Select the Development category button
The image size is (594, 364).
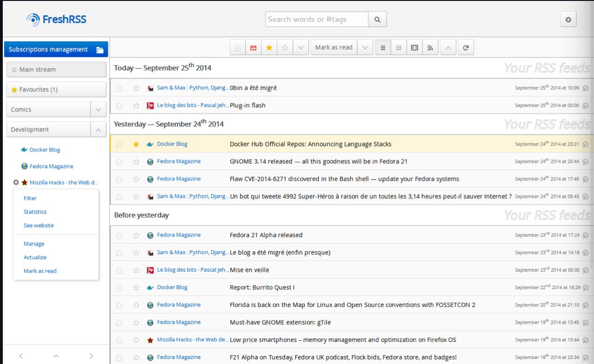point(48,130)
